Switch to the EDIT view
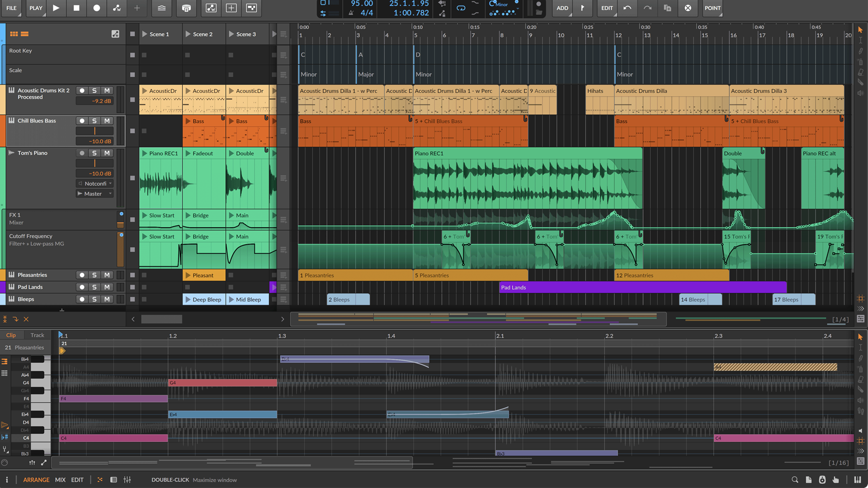This screenshot has height=488, width=868. point(77,479)
